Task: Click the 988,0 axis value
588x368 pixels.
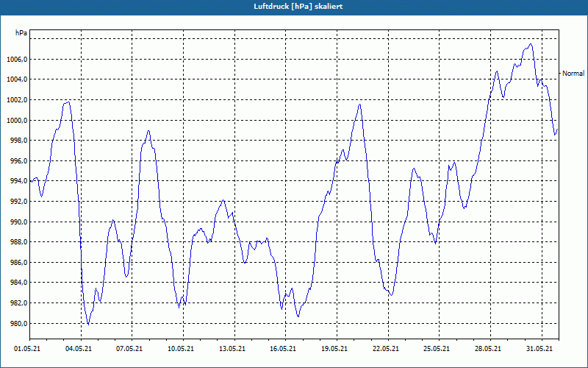Action: pos(20,242)
